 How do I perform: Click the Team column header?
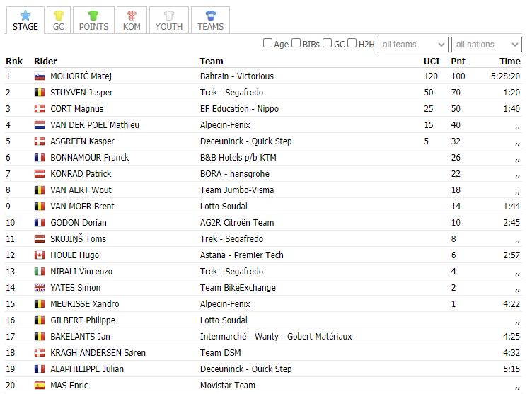tap(212, 62)
